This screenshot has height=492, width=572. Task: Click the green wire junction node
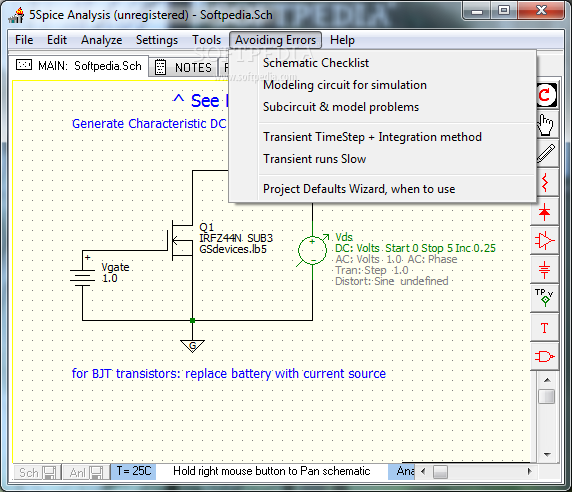[192, 321]
